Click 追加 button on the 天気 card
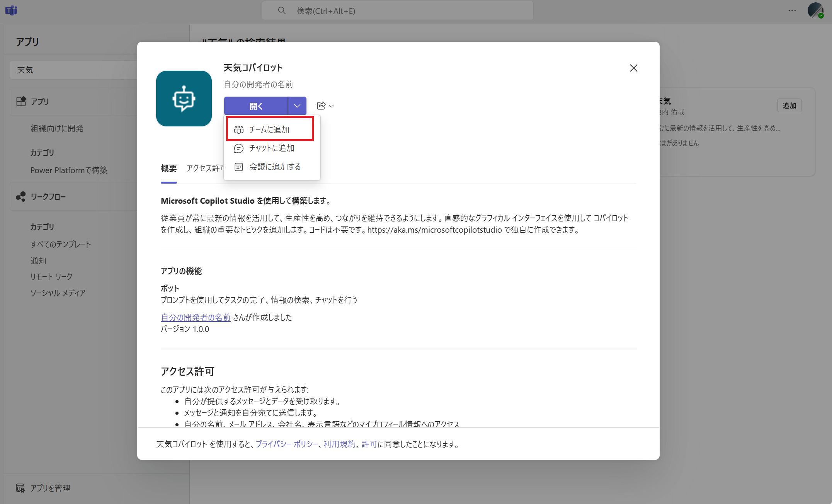Image resolution: width=832 pixels, height=504 pixels. [789, 106]
